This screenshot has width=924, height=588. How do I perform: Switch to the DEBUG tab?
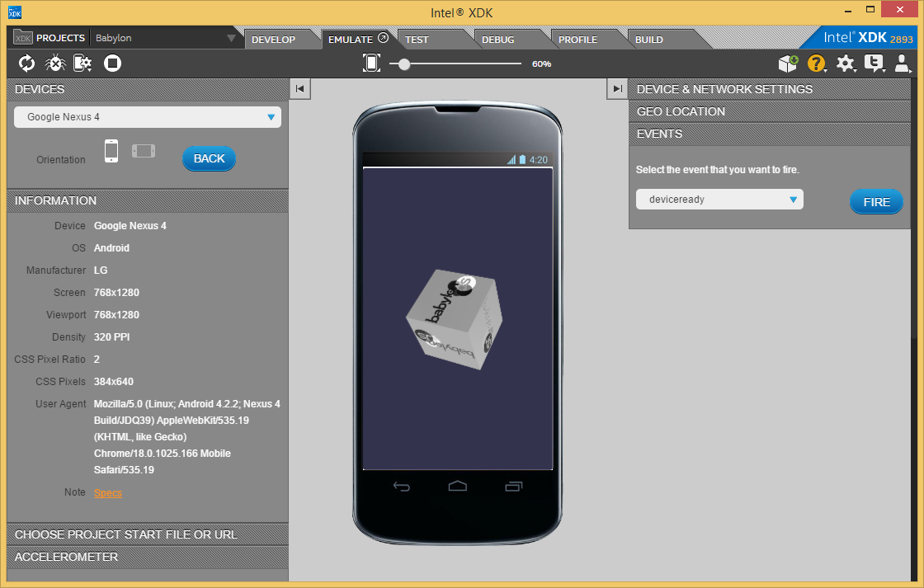coord(498,40)
